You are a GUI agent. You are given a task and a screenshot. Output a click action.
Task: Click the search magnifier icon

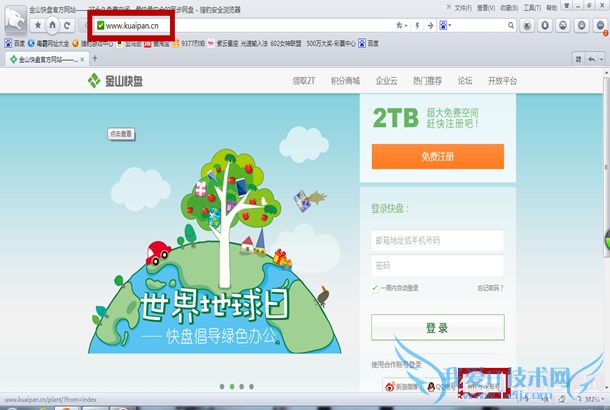[511, 26]
